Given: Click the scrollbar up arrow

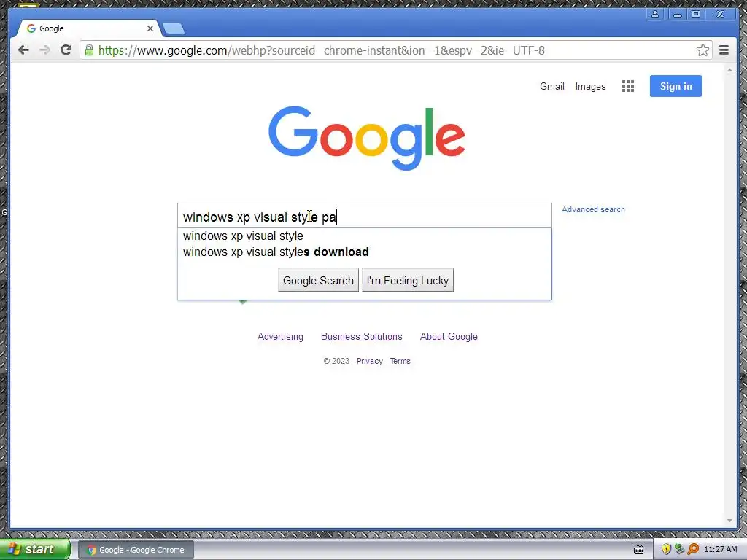Looking at the screenshot, I should 729,70.
